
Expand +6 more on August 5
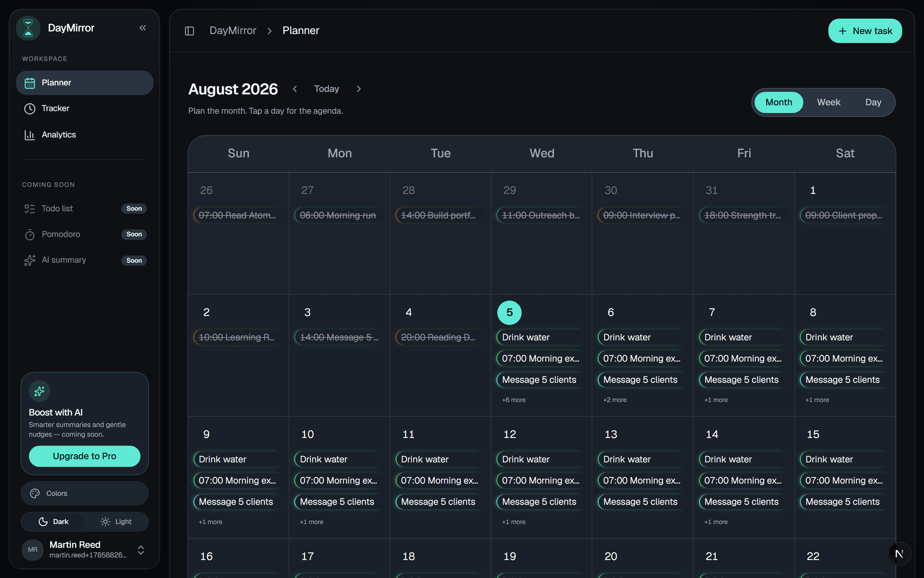click(x=514, y=400)
